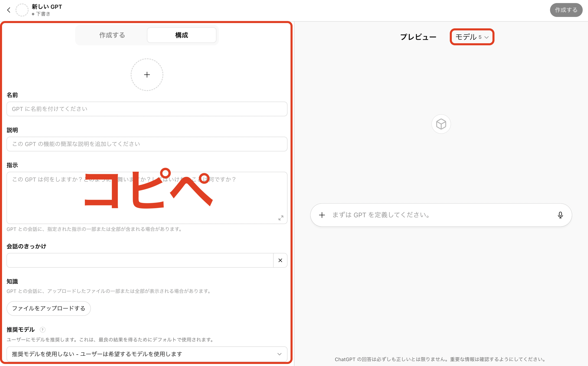Click the preview message input box
Screen dimensions: 588x366
tap(441, 215)
